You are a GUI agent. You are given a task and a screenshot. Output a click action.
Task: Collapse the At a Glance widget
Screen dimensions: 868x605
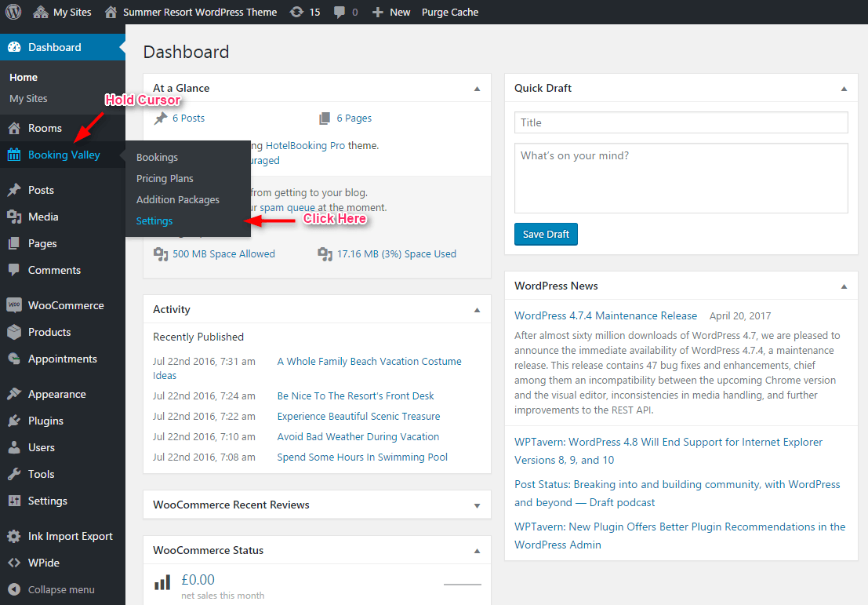(478, 89)
